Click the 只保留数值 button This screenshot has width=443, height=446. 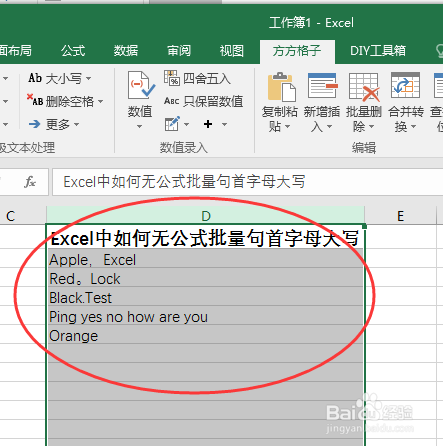click(x=203, y=101)
